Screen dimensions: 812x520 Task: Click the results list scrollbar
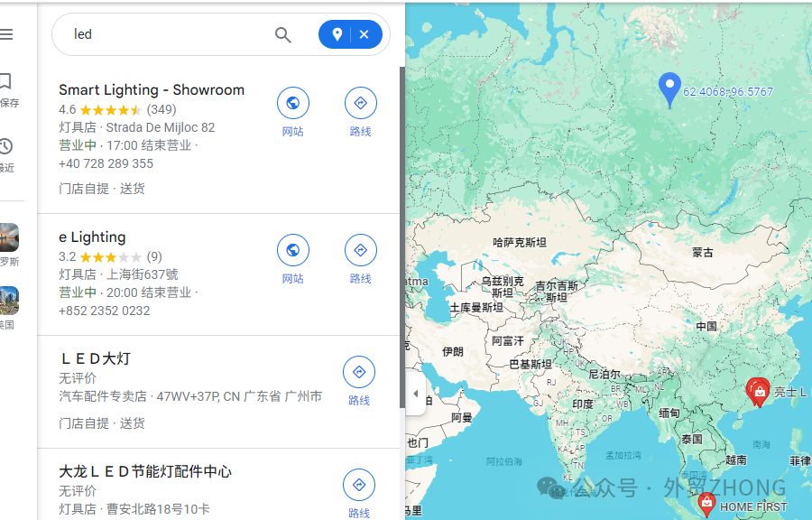click(401, 237)
